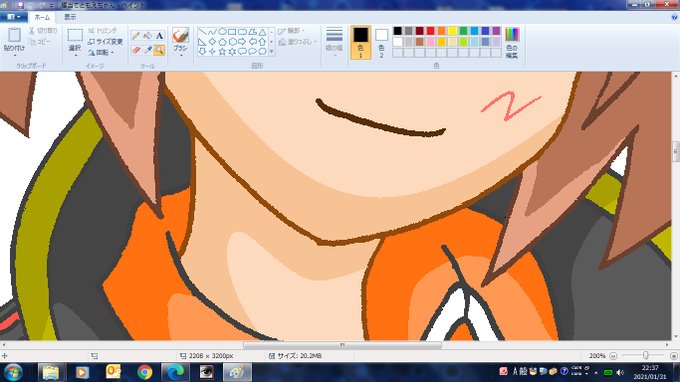Image resolution: width=680 pixels, height=382 pixels.
Task: Pick the purple palette swatch
Action: click(x=497, y=31)
